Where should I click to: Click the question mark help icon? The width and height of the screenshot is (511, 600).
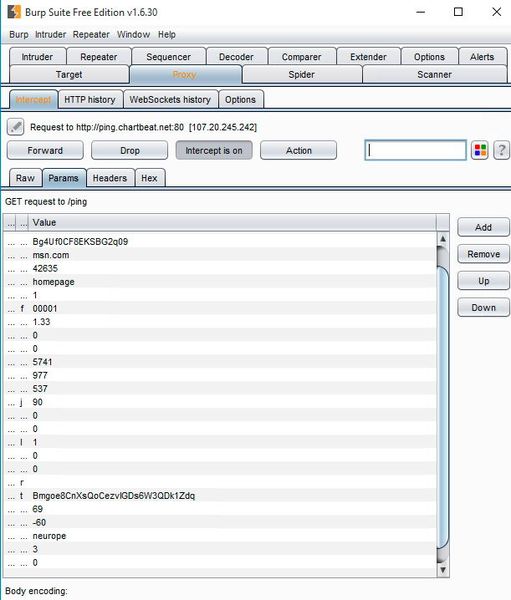click(501, 150)
